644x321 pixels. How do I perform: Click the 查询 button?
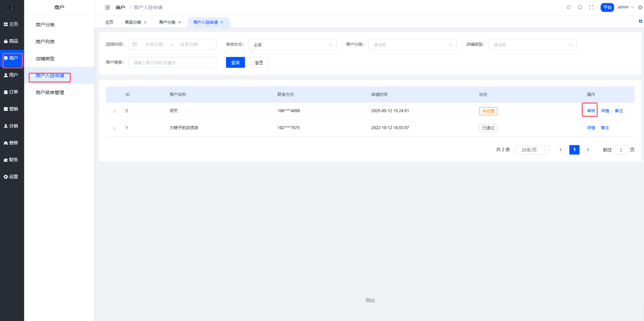235,63
